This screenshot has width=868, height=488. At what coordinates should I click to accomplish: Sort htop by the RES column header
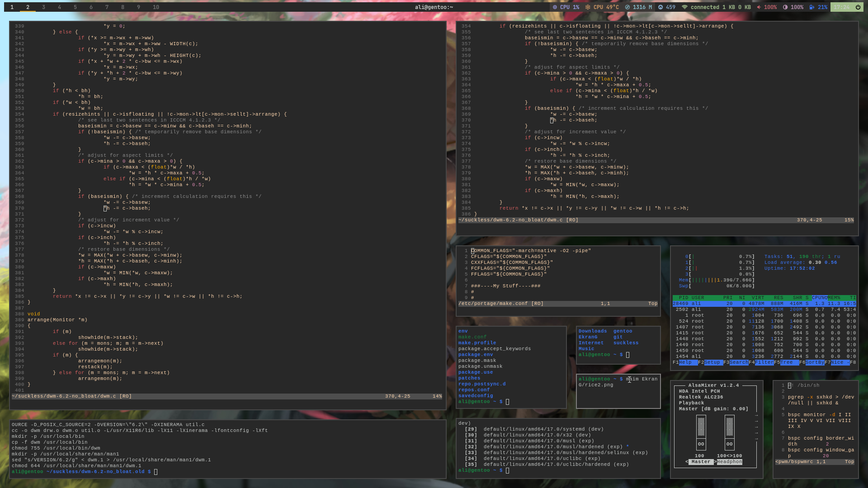778,298
